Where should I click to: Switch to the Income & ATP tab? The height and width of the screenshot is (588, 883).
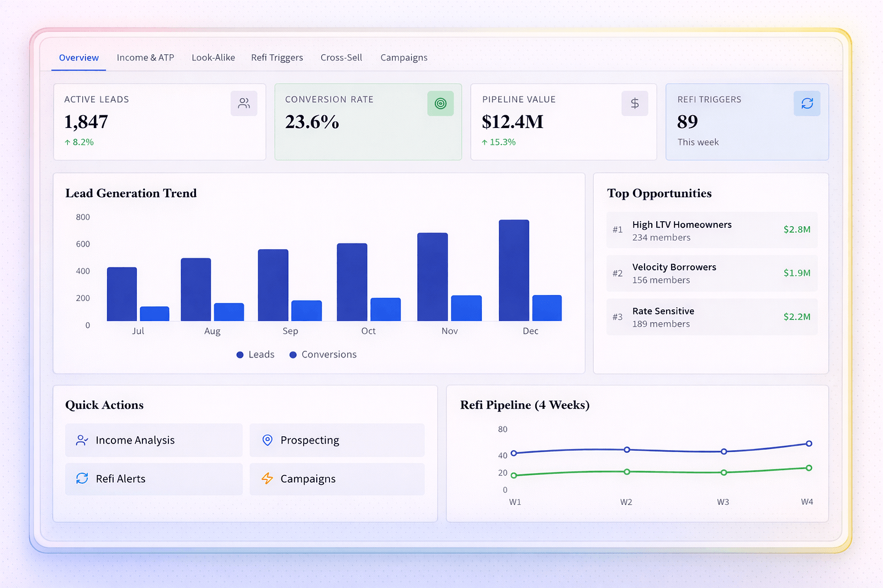pos(145,57)
